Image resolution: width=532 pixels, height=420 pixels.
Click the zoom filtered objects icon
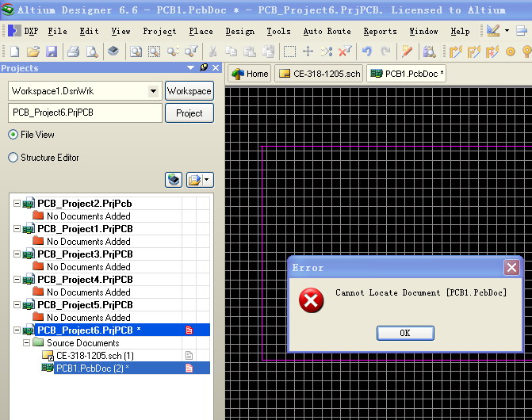(191, 52)
